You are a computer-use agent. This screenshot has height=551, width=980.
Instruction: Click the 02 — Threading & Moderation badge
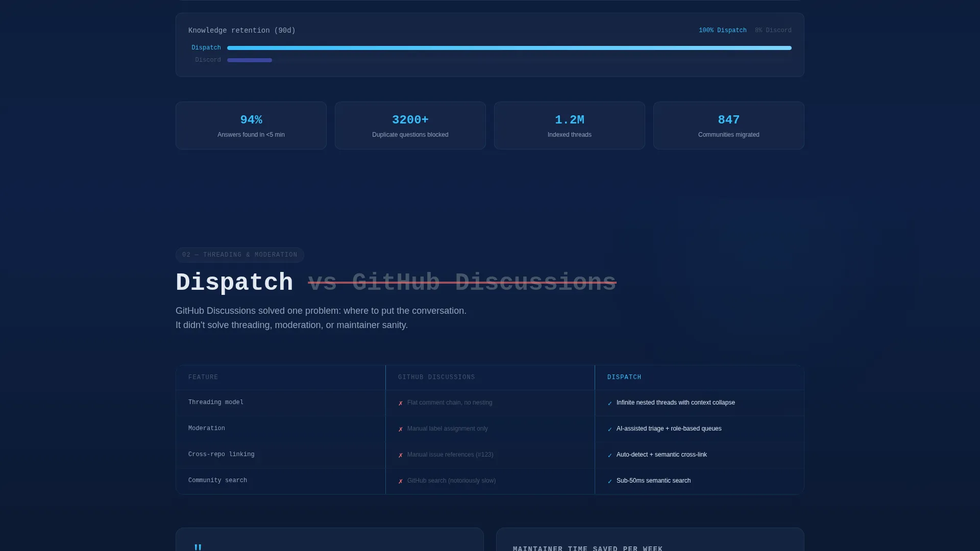tap(240, 255)
